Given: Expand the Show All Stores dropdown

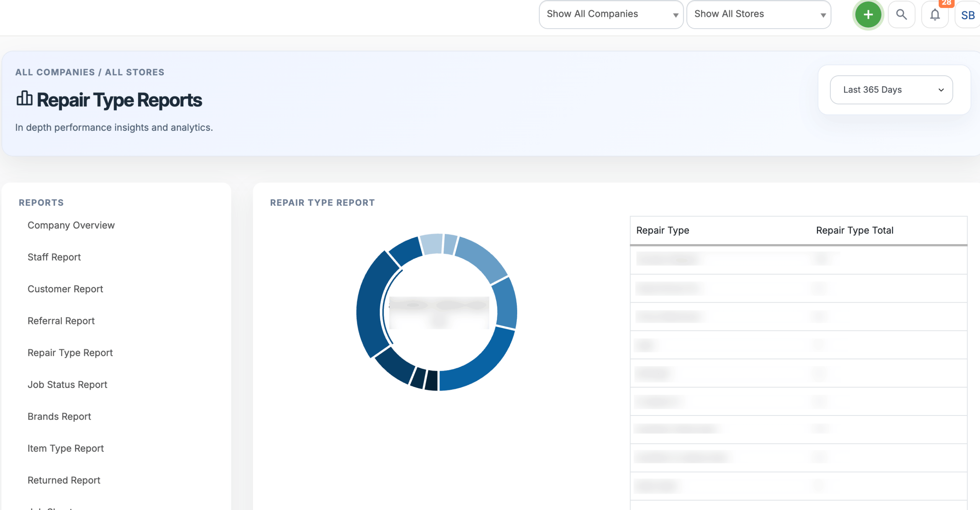Looking at the screenshot, I should [x=758, y=15].
